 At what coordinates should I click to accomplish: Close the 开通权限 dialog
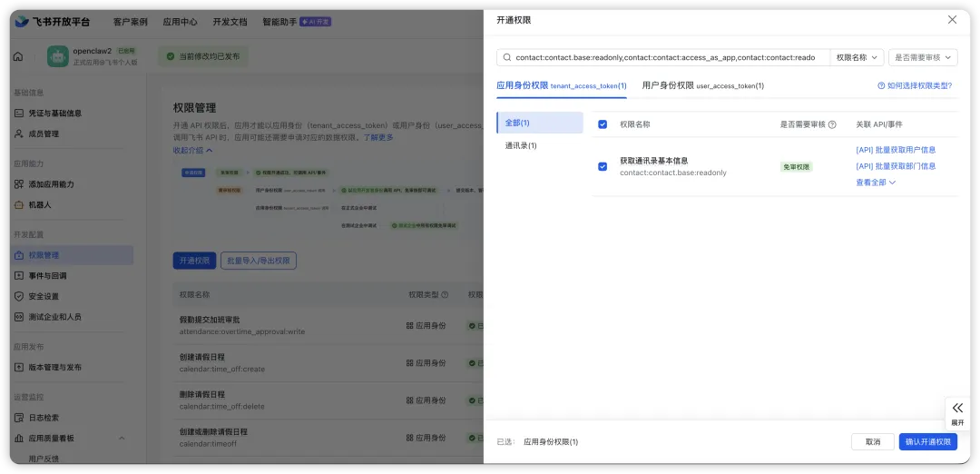click(952, 20)
